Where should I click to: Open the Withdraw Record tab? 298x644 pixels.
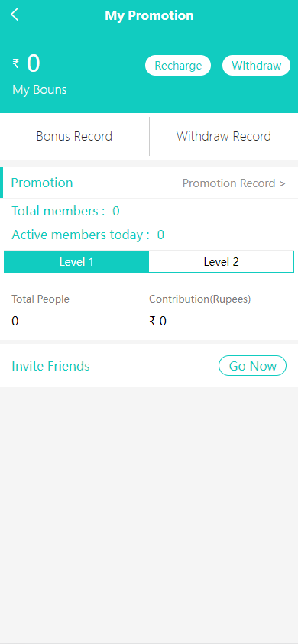(224, 136)
